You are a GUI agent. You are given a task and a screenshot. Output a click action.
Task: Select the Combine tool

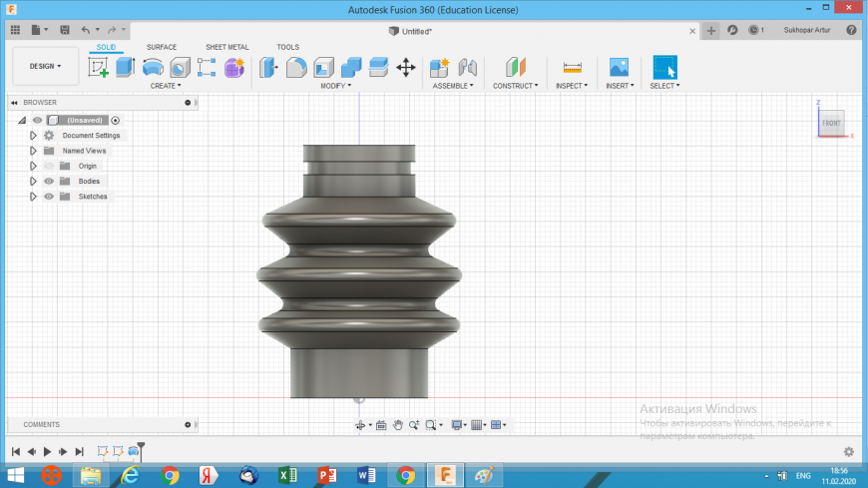pyautogui.click(x=351, y=68)
